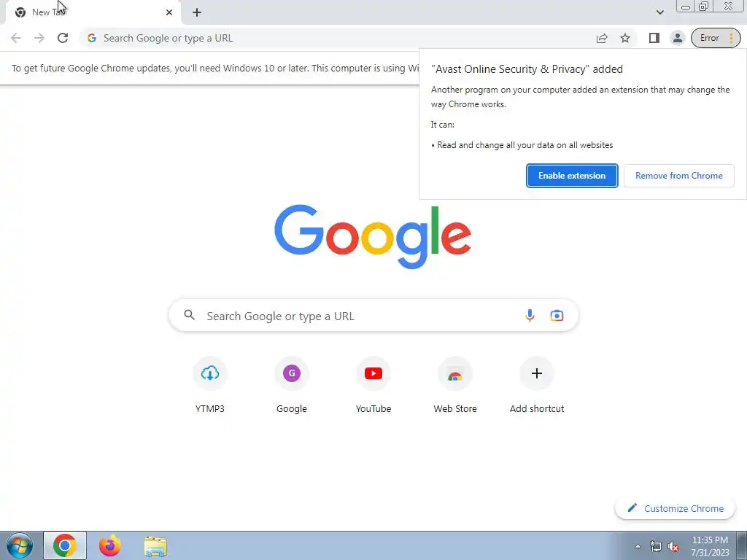Open Chrome menu via the Error button
This screenshot has width=747, height=560.
click(x=716, y=38)
